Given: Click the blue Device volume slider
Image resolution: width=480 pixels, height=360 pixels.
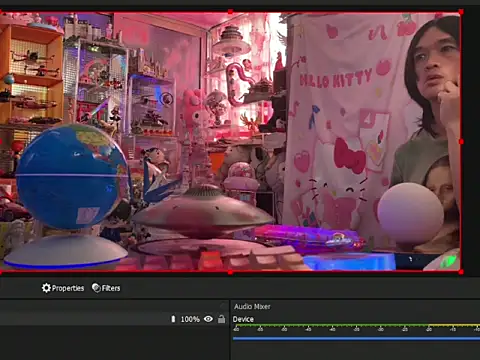Looking at the screenshot, I should tap(356, 338).
